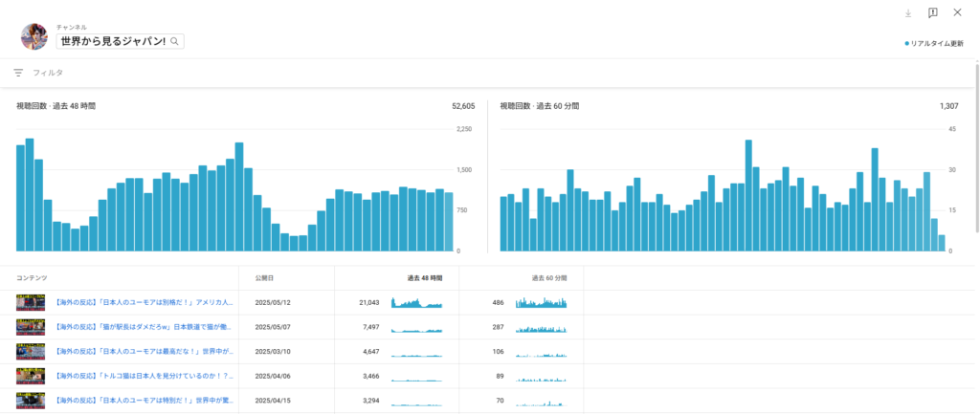Open the 猫が駅長 video title link
The image size is (980, 414).
pyautogui.click(x=145, y=327)
